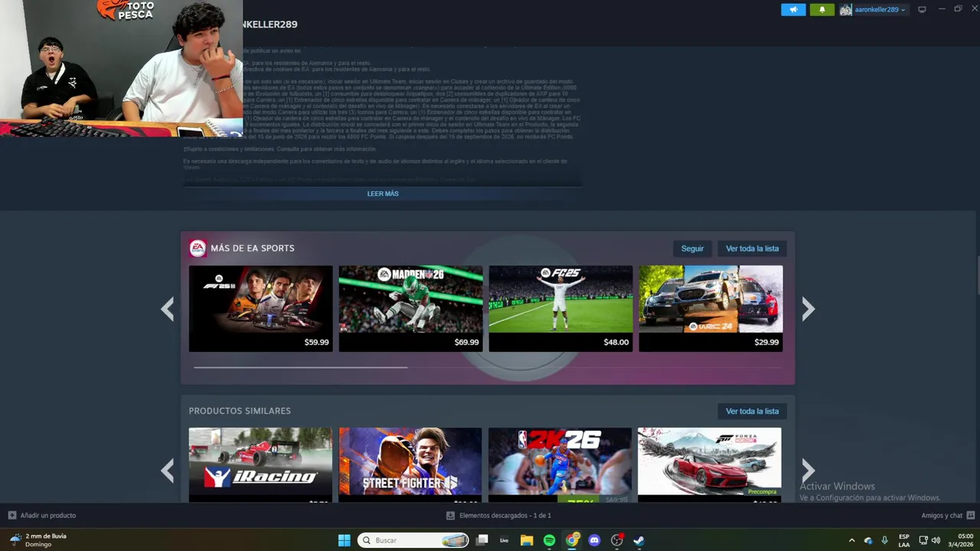
Task: Click the PRODUCTOS SIMILARES heading
Action: click(x=240, y=411)
